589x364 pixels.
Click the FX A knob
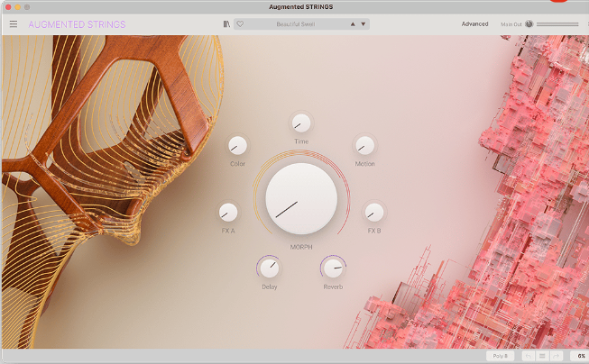coord(228,213)
